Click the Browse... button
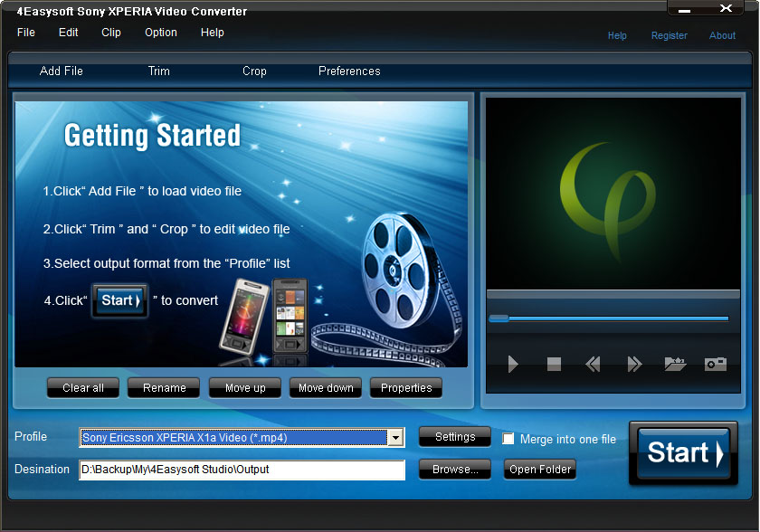Image resolution: width=760 pixels, height=532 pixels. [x=454, y=470]
